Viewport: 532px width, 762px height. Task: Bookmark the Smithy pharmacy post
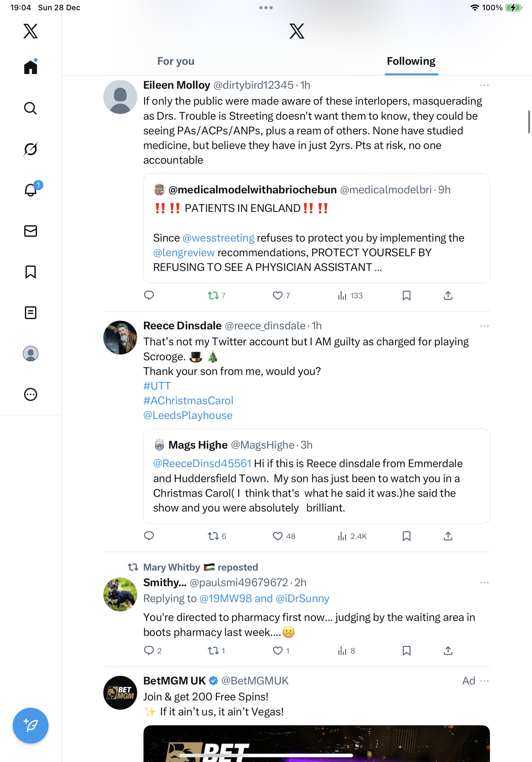click(406, 651)
